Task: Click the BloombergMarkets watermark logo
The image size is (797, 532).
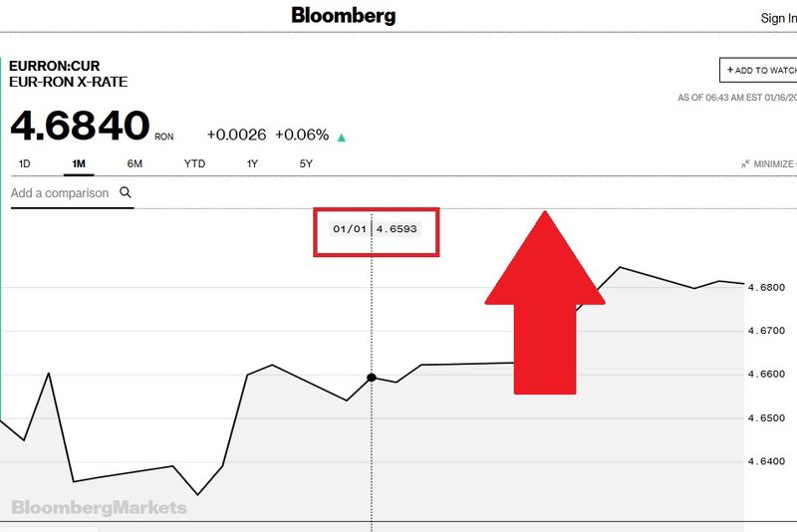Action: click(x=99, y=508)
